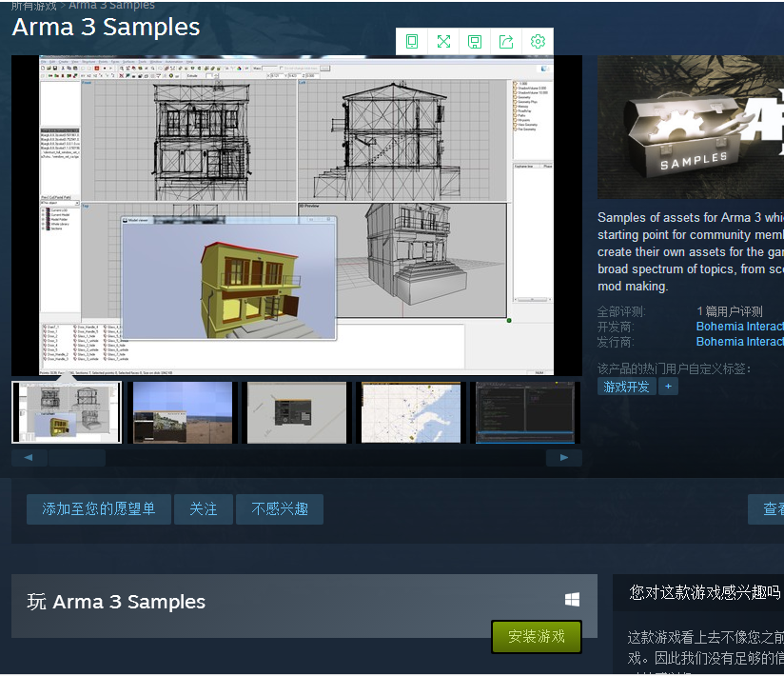Click the share arrow icon

coord(506,42)
